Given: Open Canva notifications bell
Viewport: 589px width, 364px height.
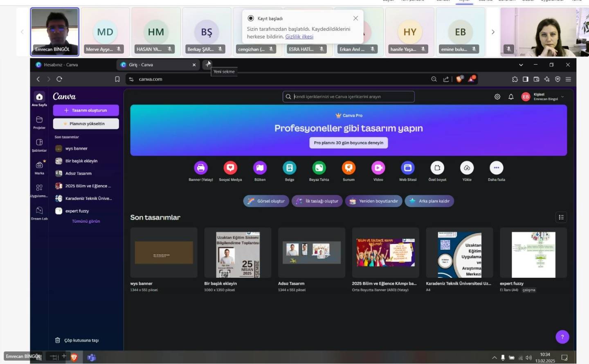Looking at the screenshot, I should [x=511, y=97].
